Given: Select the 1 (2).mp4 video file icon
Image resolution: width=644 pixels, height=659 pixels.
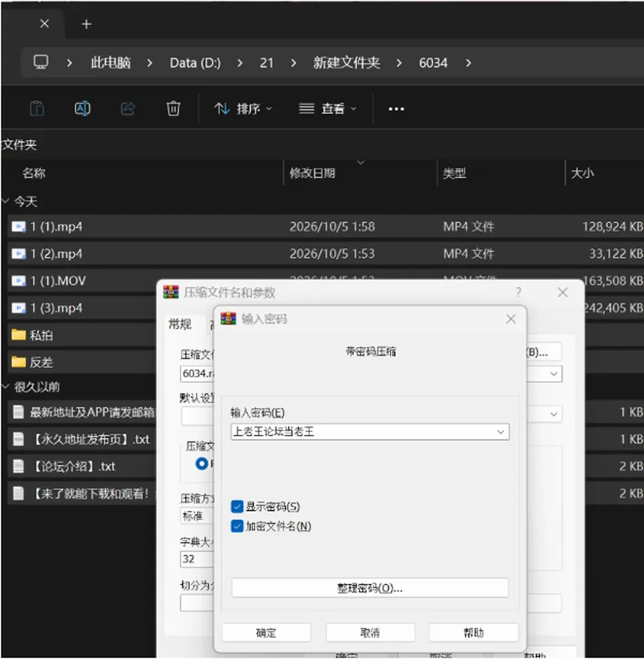Looking at the screenshot, I should [x=19, y=254].
